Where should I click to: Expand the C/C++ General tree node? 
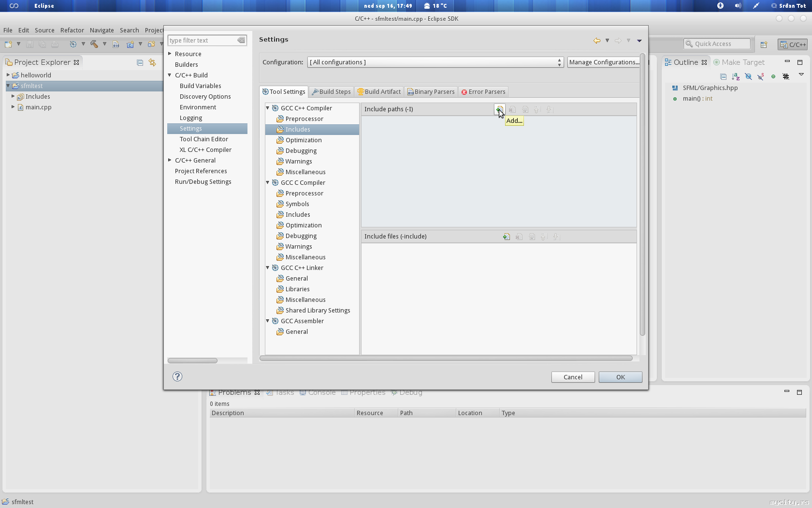tap(170, 160)
